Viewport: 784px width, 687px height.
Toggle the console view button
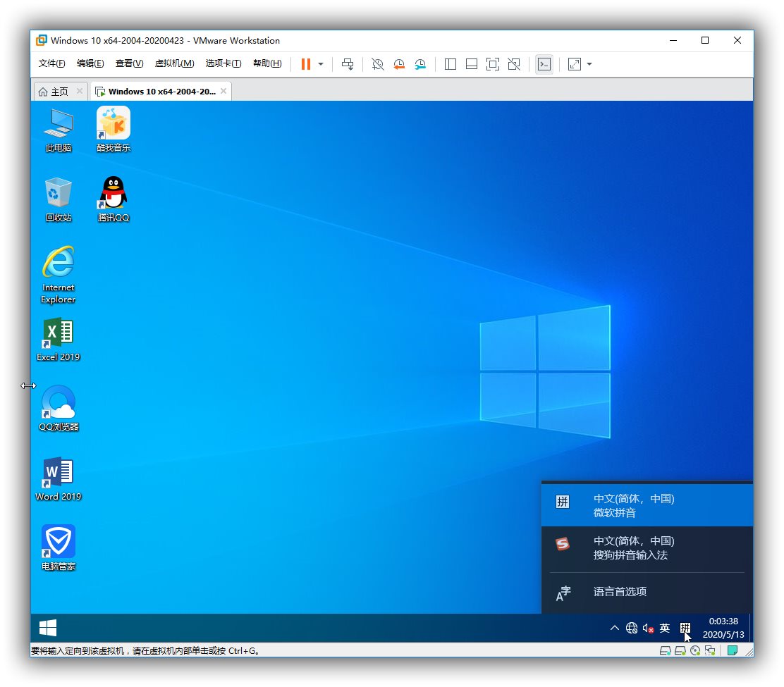click(544, 64)
